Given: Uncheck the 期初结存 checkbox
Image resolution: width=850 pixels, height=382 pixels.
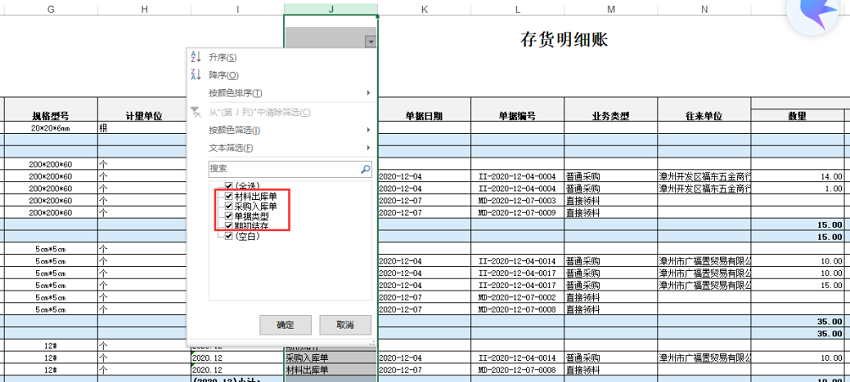Looking at the screenshot, I should click(x=228, y=225).
